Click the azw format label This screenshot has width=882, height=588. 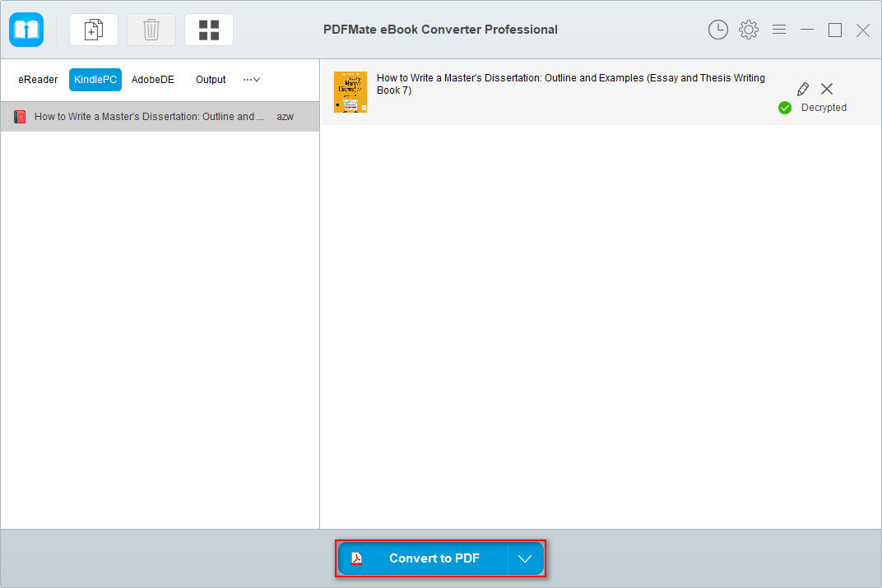285,116
